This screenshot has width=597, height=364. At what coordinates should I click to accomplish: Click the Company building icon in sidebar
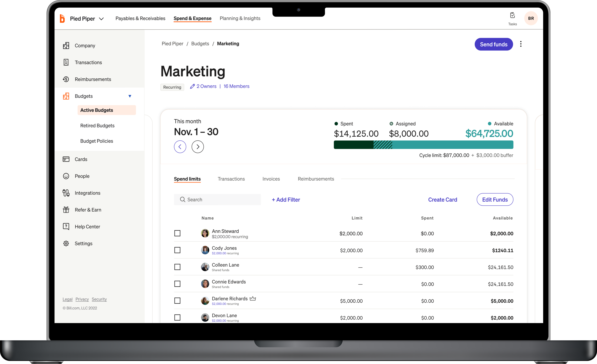(x=66, y=46)
